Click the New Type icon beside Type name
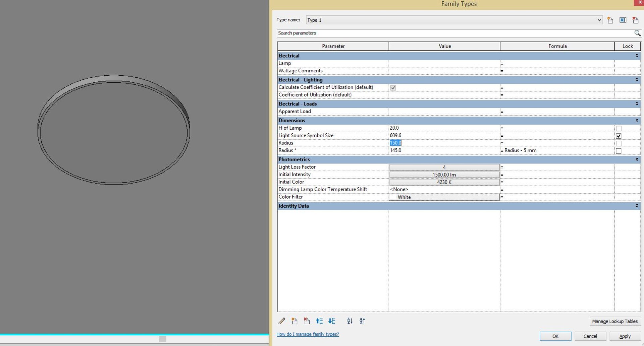Image resolution: width=644 pixels, height=346 pixels. point(610,20)
